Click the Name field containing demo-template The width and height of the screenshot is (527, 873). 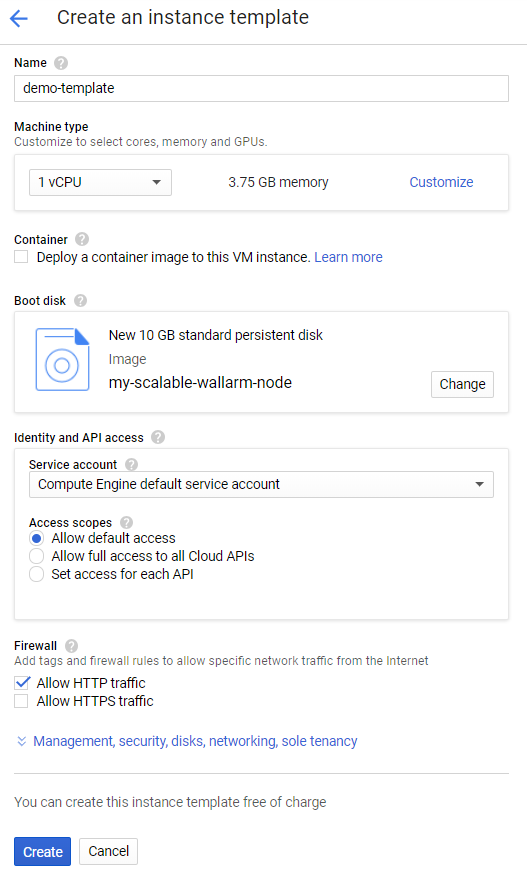point(261,89)
